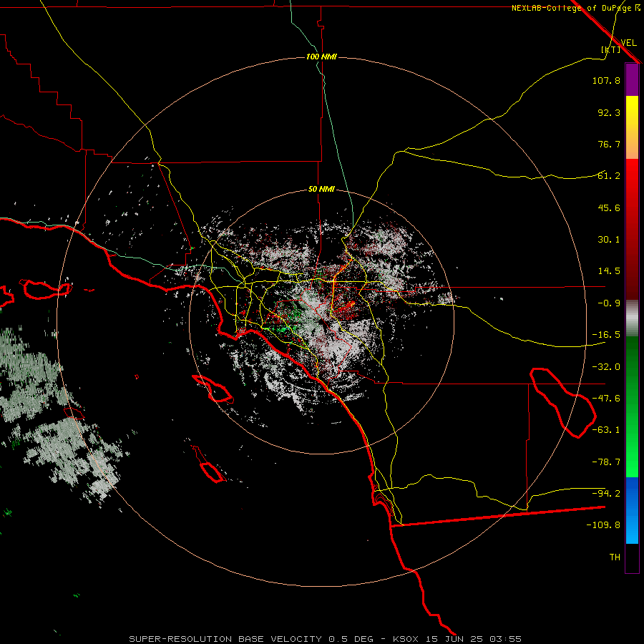Viewport: 644px width, 644px height.
Task: Click the 14.5 scale value
Action: (609, 271)
